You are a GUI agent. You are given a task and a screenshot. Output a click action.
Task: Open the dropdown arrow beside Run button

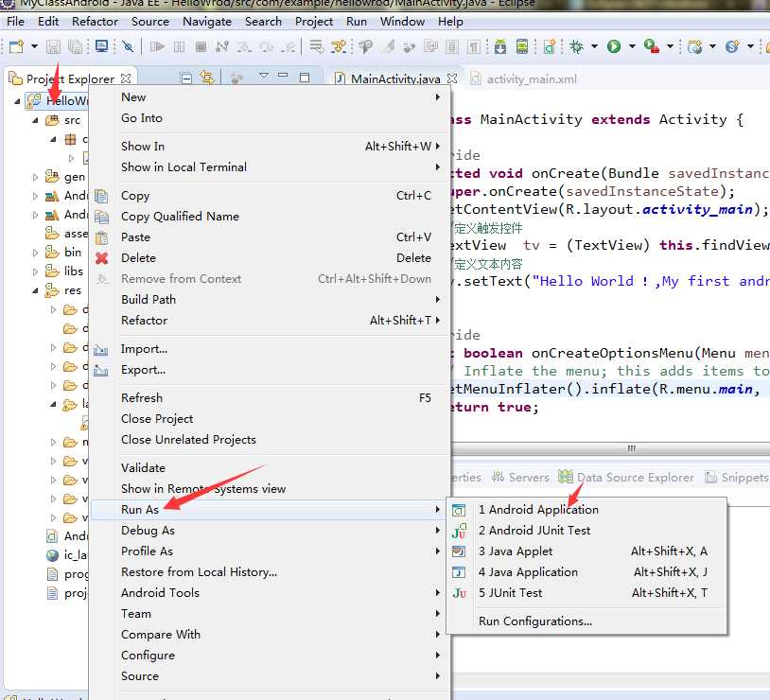pos(632,46)
